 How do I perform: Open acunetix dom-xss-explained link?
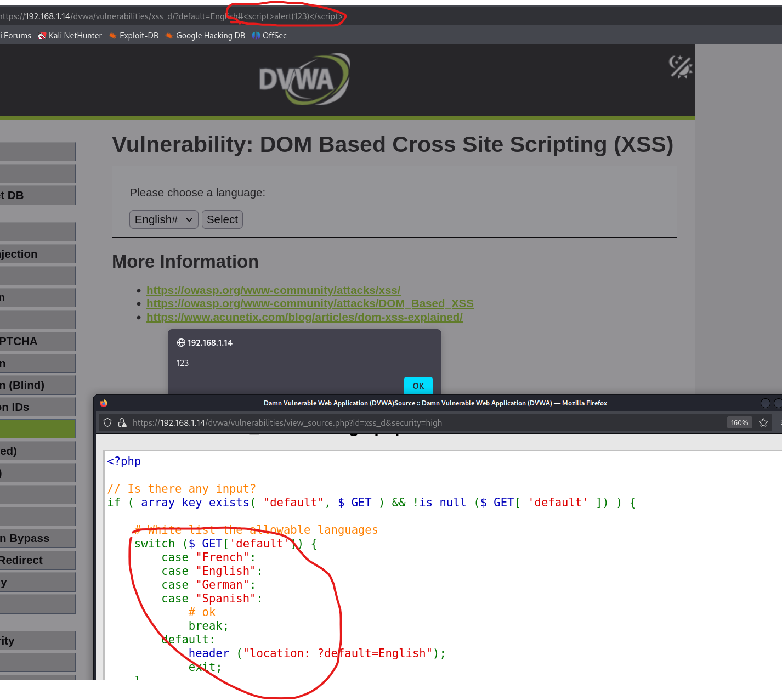[304, 317]
